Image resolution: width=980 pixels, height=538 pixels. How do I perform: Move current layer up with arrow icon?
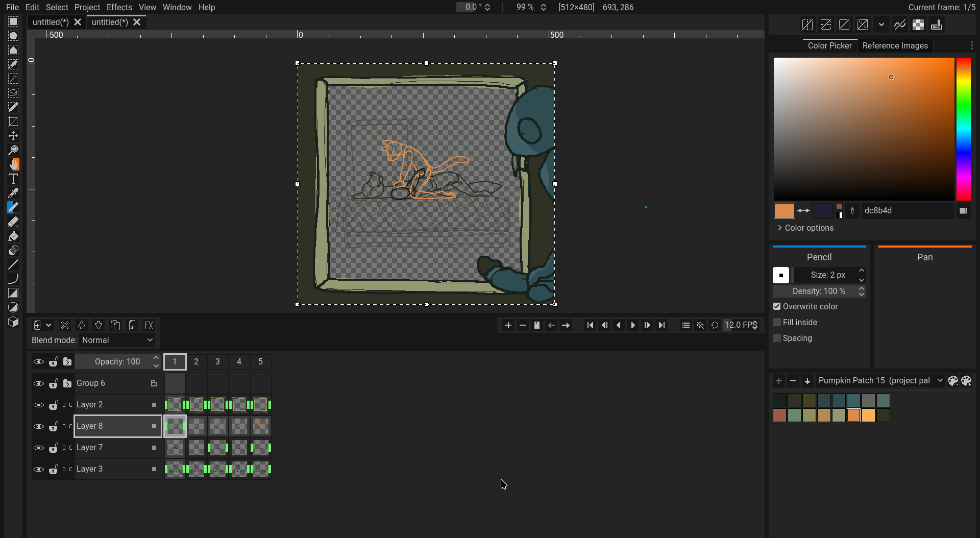82,325
